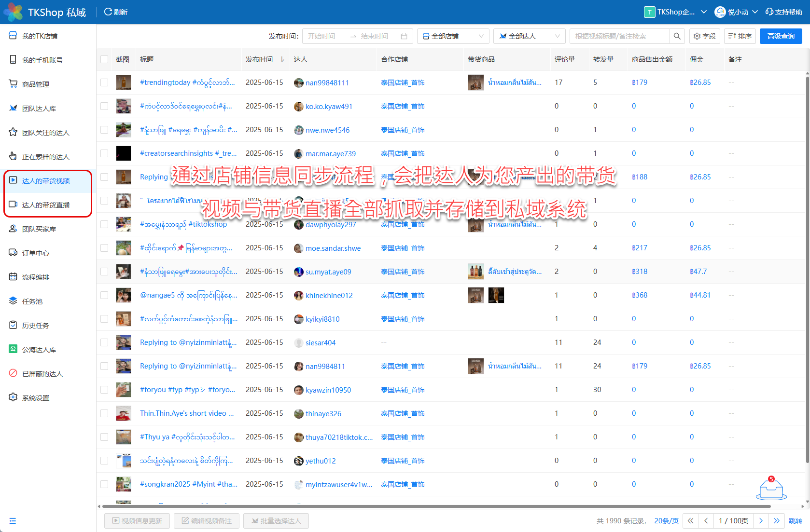Open video thumbnail for thinaye326 row
Image resolution: width=810 pixels, height=532 pixels.
(x=124, y=413)
